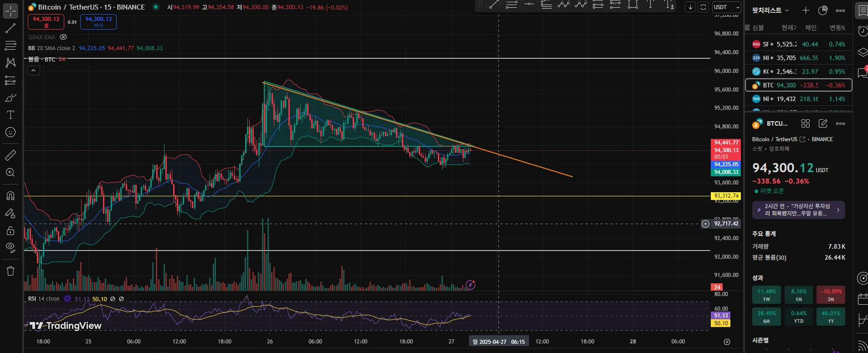Select the 6M performance tile
Viewport: 868px width, 353px height.
[x=766, y=317]
